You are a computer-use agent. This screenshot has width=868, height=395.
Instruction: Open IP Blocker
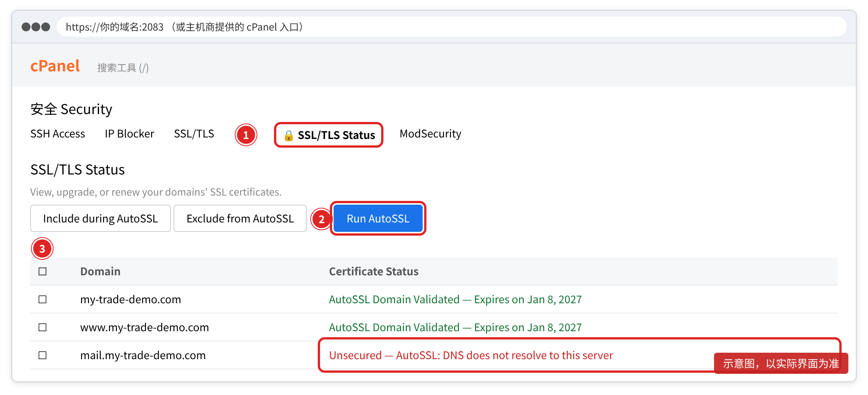(x=129, y=134)
